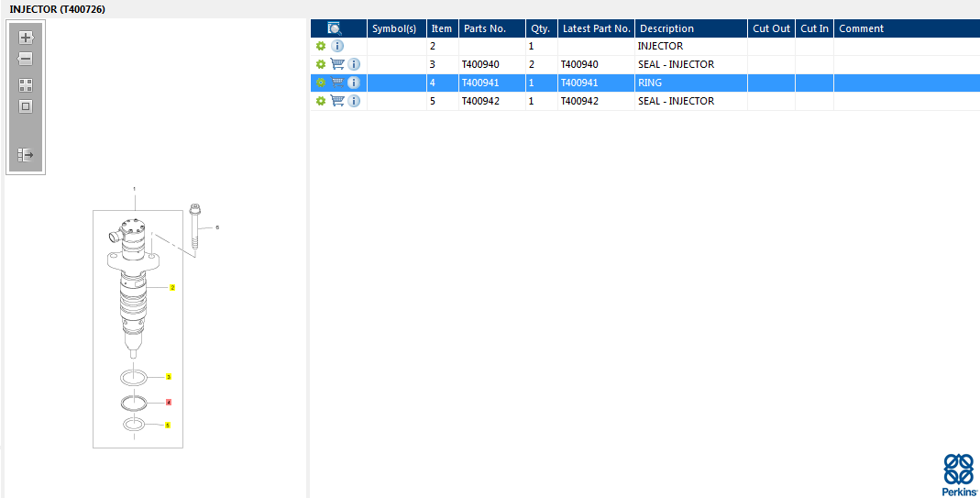
Task: Open info for T400942 row
Action: tap(354, 101)
